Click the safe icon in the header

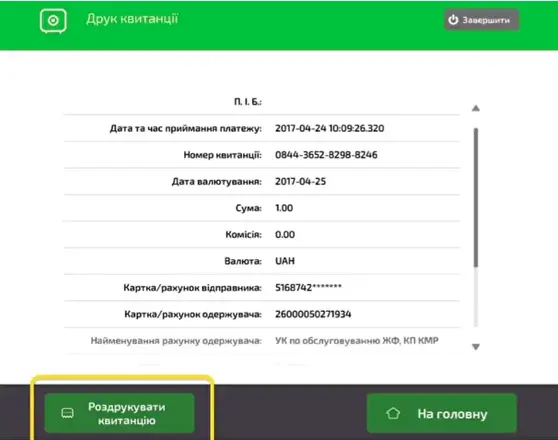pyautogui.click(x=53, y=21)
